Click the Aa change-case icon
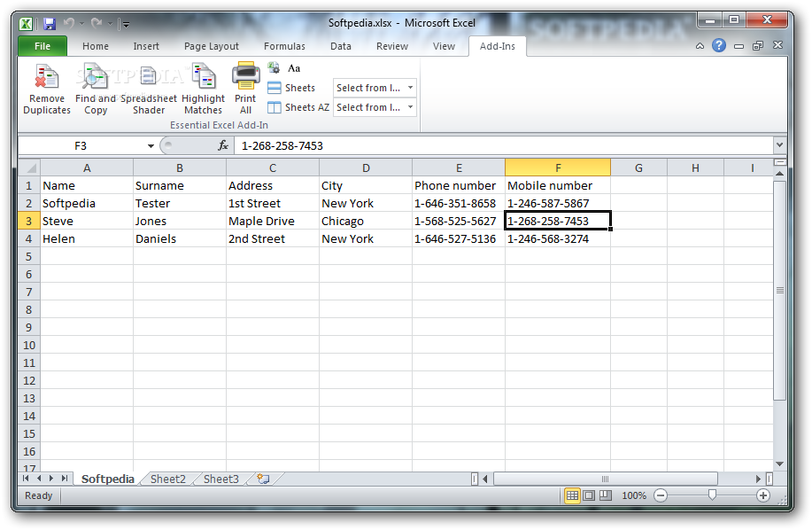 point(294,68)
